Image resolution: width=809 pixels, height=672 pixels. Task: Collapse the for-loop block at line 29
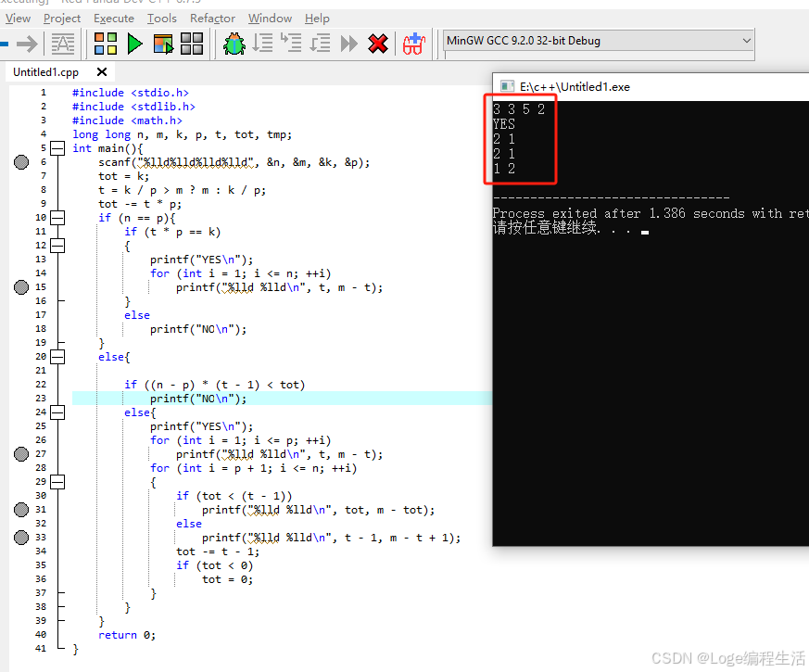pyautogui.click(x=57, y=482)
